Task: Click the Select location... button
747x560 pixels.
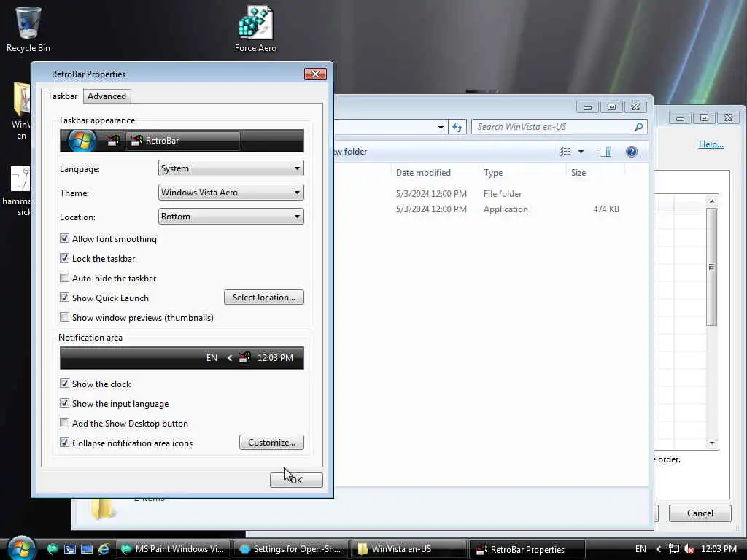Action: coord(264,297)
